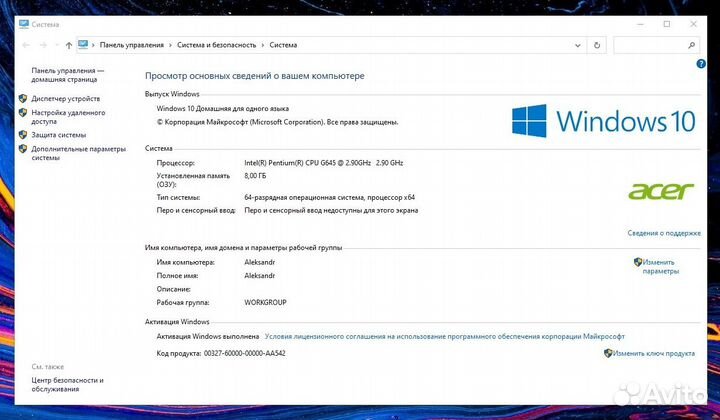Click the Windows 10 logo
Image resolution: width=720 pixels, height=420 pixels.
(x=603, y=121)
